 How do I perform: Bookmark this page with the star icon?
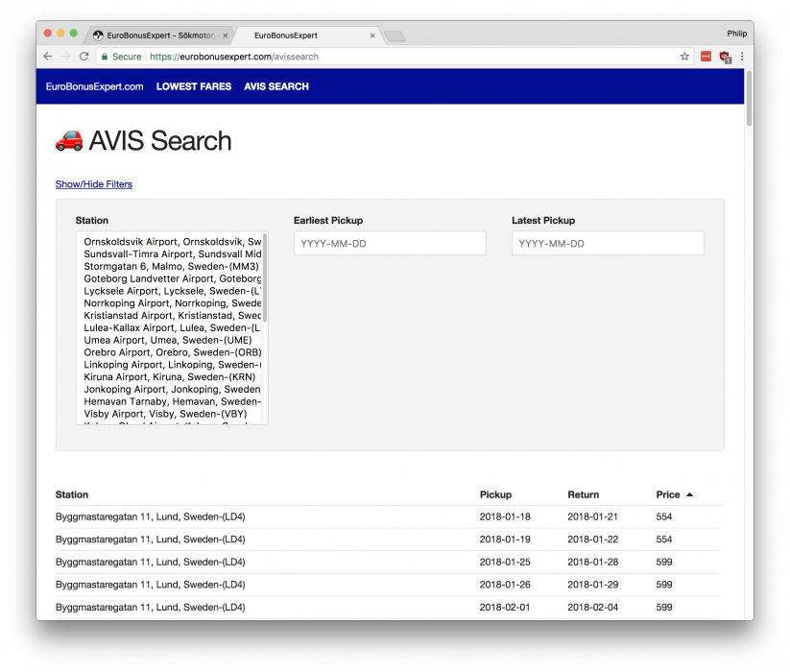pyautogui.click(x=684, y=57)
